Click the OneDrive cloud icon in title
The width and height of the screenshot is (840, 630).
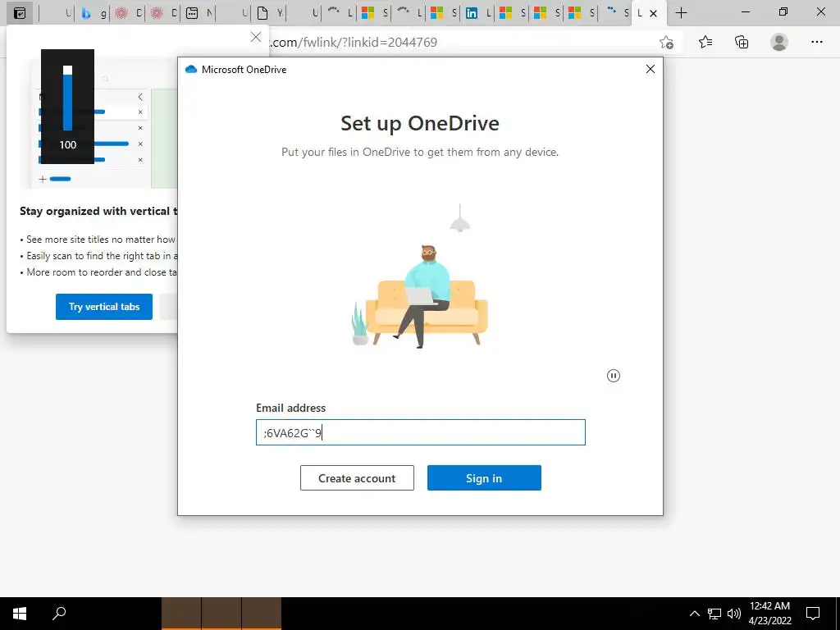click(x=190, y=69)
